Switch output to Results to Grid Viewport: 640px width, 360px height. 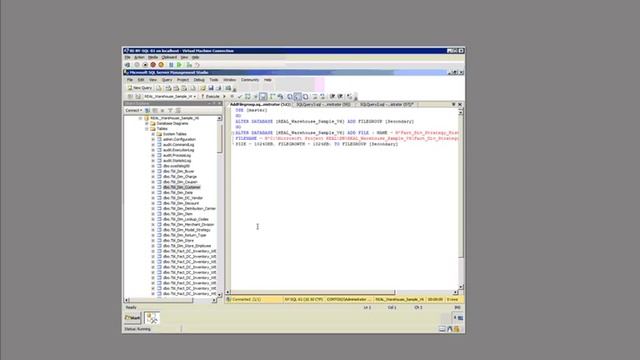[298, 96]
